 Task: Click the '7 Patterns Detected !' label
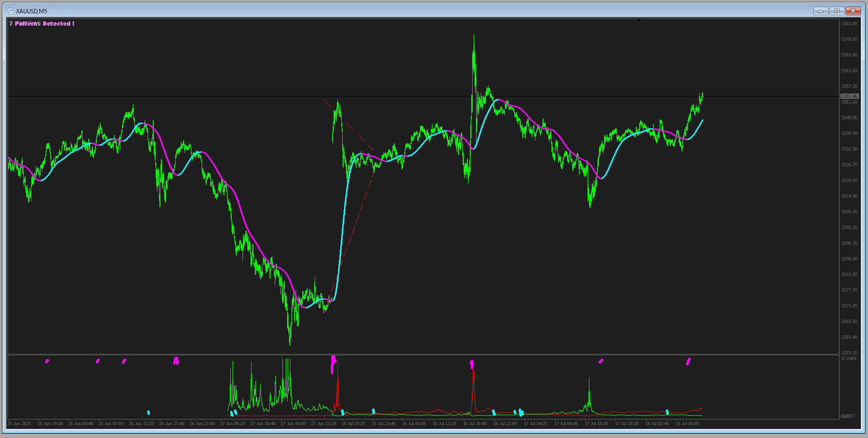coord(42,23)
